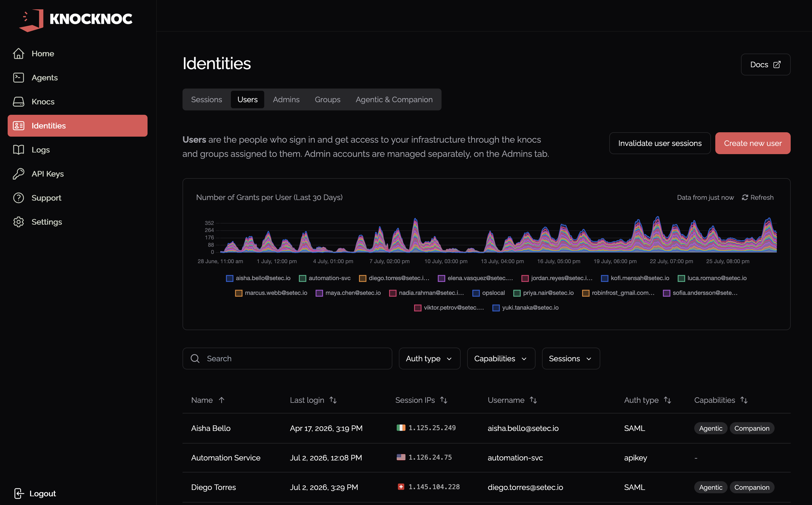Open the Capabilities filter dropdown
812x505 pixels.
501,358
